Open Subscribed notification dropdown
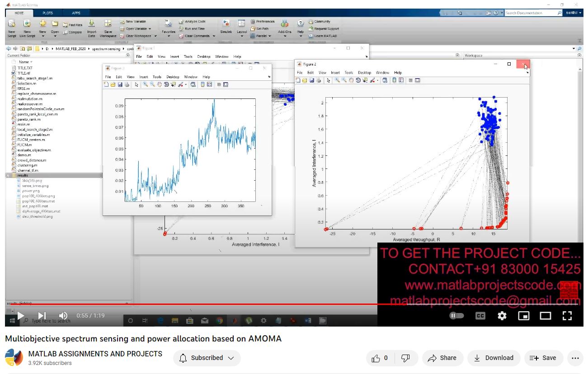Viewport: 588px width, 374px height. coord(207,358)
